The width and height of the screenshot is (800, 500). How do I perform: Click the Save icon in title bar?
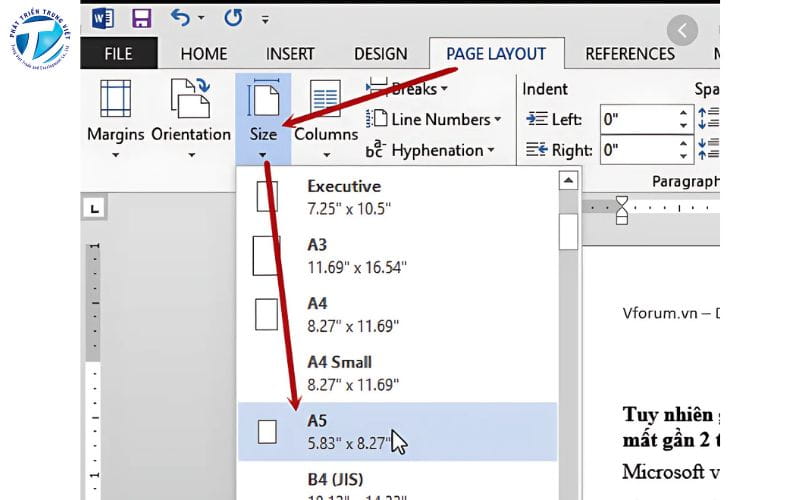coord(141,18)
